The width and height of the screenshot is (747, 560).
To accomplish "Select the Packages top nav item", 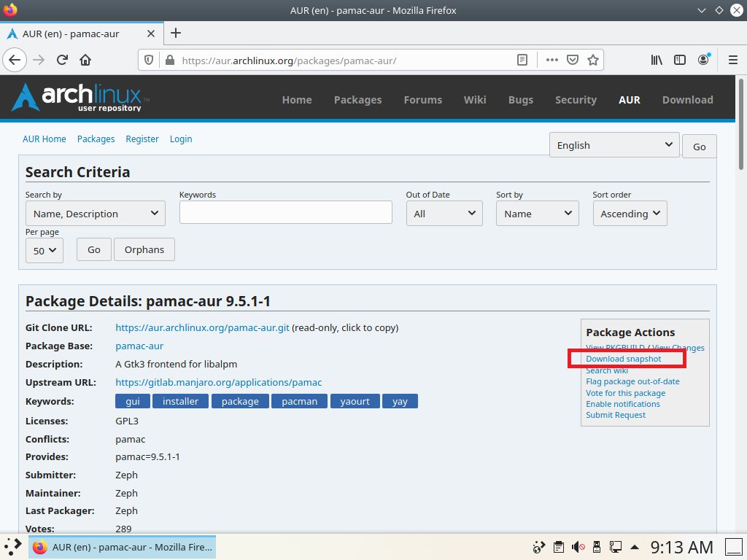I will pos(357,100).
